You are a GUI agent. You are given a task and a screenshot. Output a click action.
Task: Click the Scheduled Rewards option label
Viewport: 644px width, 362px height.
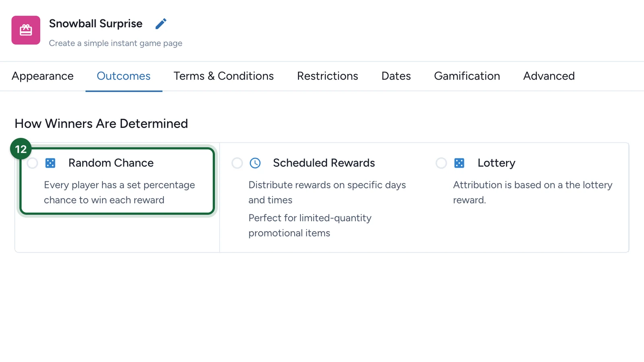pos(324,163)
